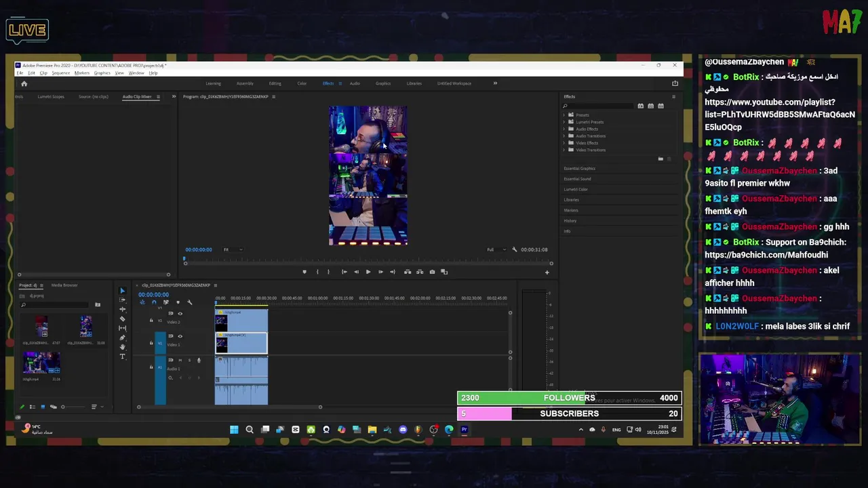
Task: Select the Ripple Edit tool
Action: [122, 309]
